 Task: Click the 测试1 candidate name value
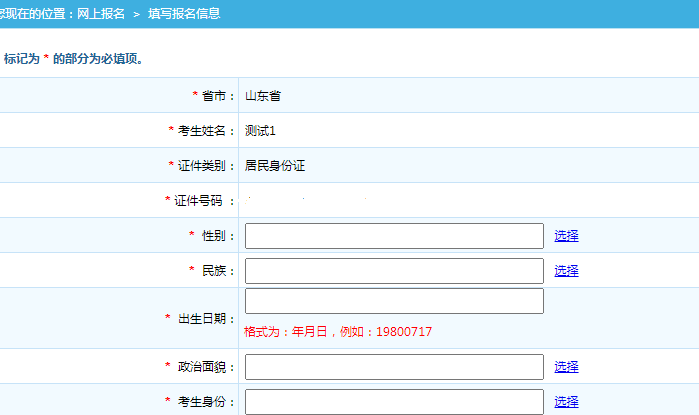click(x=260, y=131)
